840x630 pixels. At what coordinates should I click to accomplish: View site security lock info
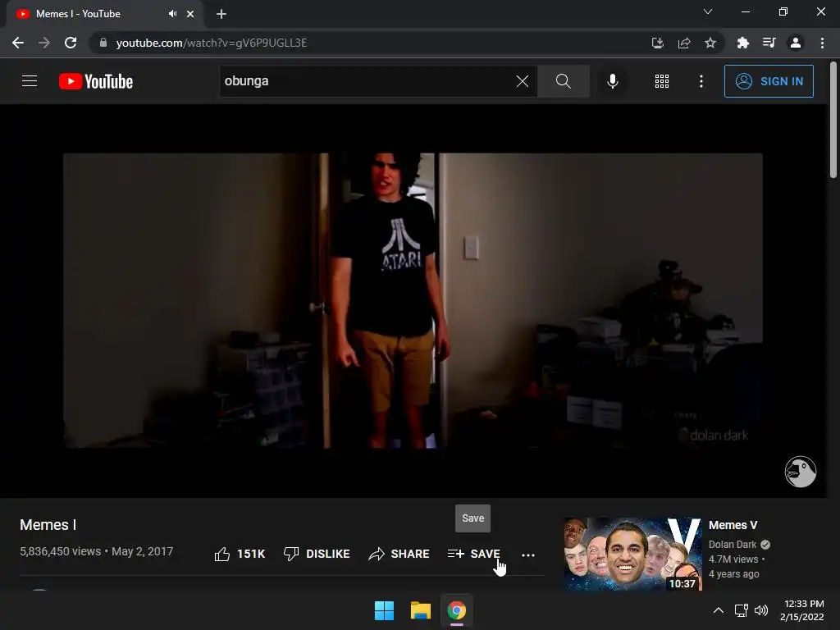pos(103,43)
